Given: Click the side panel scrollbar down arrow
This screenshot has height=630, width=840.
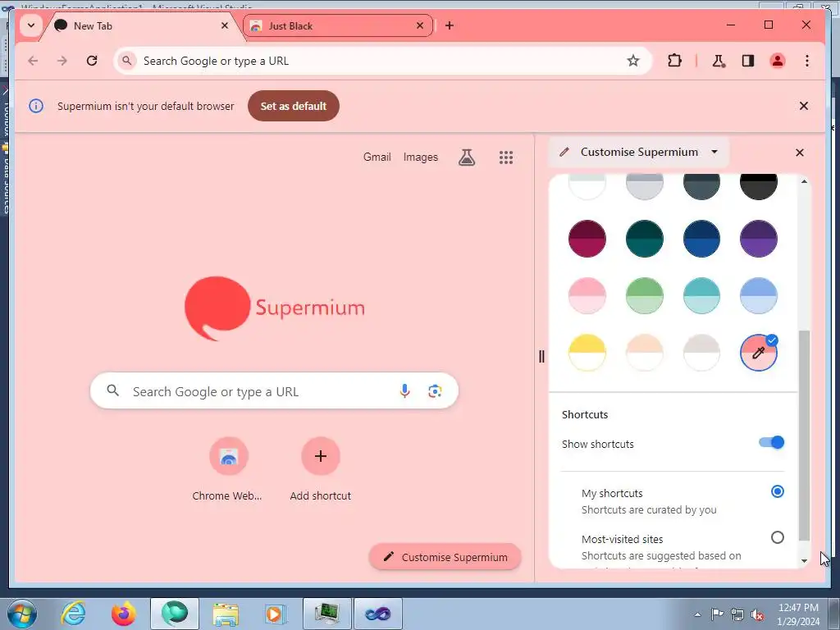Looking at the screenshot, I should point(804,561).
